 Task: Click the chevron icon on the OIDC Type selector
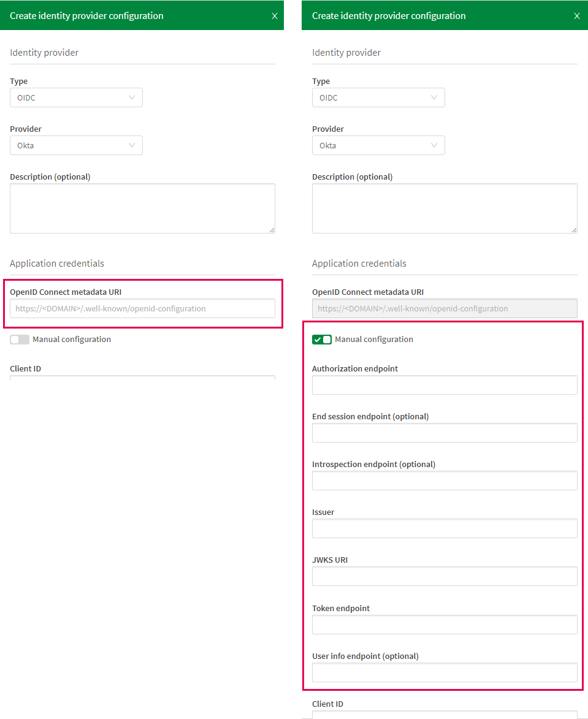click(132, 97)
